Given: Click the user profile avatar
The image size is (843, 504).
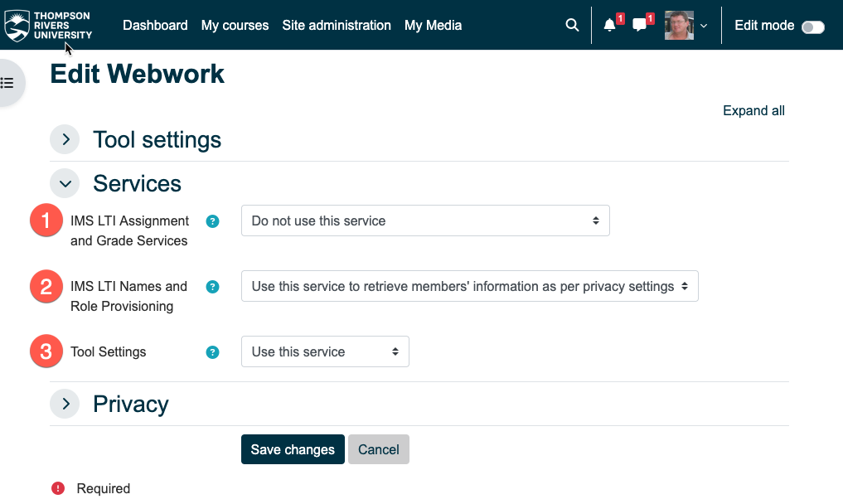Looking at the screenshot, I should tap(679, 25).
